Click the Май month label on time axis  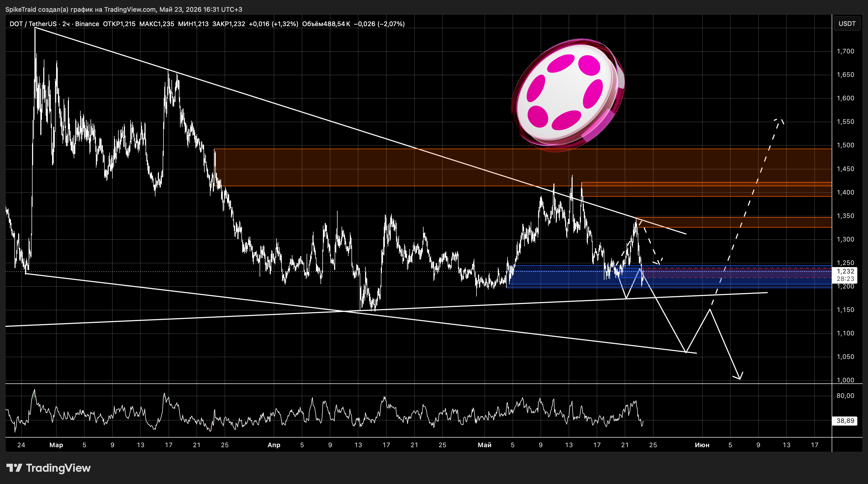(484, 445)
